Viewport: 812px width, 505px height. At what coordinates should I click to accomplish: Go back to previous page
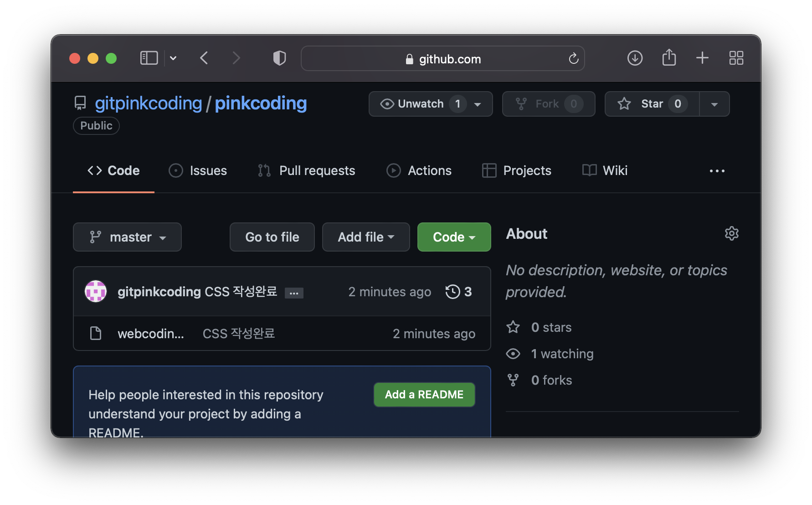[204, 58]
